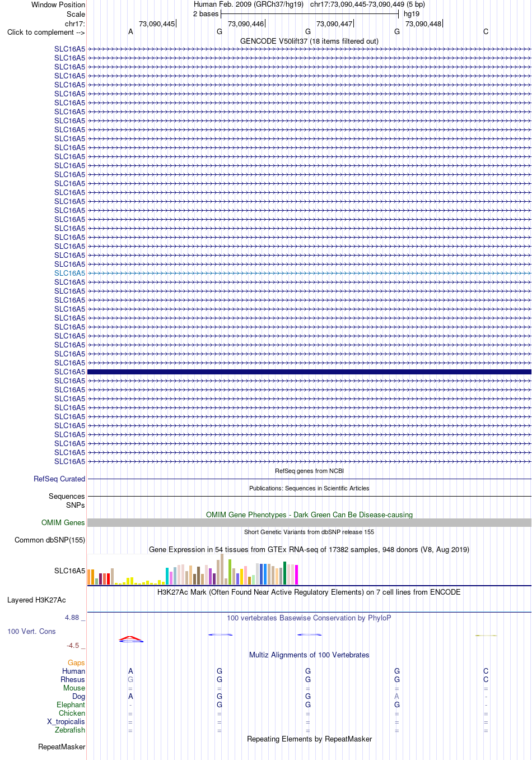The image size is (532, 760).
Task: Click the 73,090,447 ruler coordinate
Action: tap(334, 24)
